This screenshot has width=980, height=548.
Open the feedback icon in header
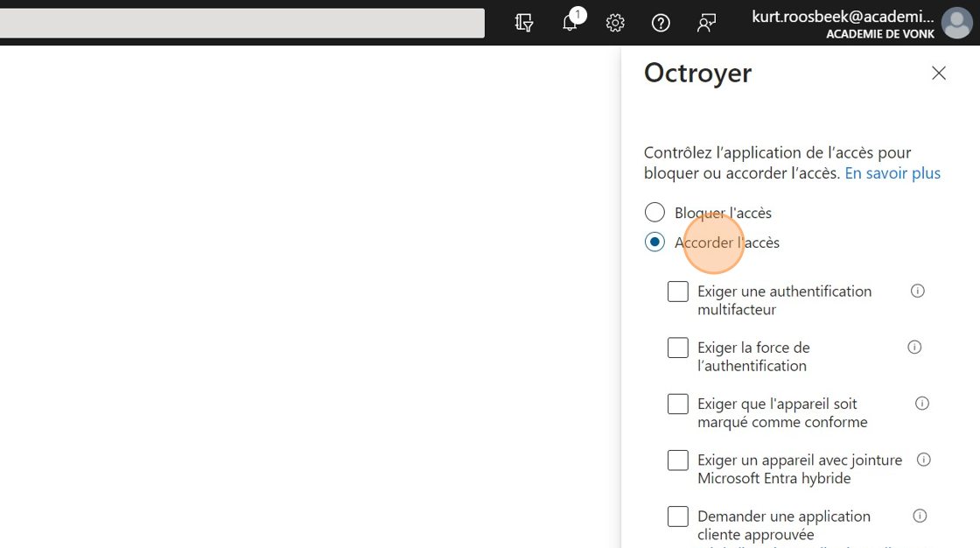point(706,23)
